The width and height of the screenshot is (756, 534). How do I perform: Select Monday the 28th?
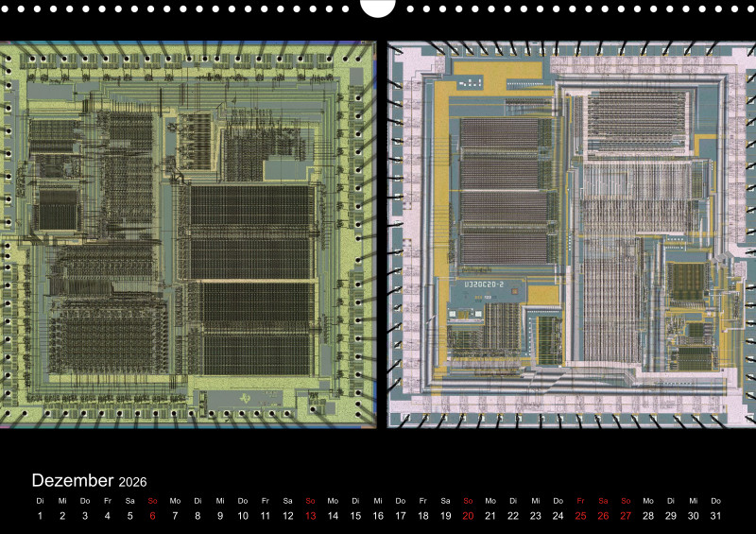point(648,516)
